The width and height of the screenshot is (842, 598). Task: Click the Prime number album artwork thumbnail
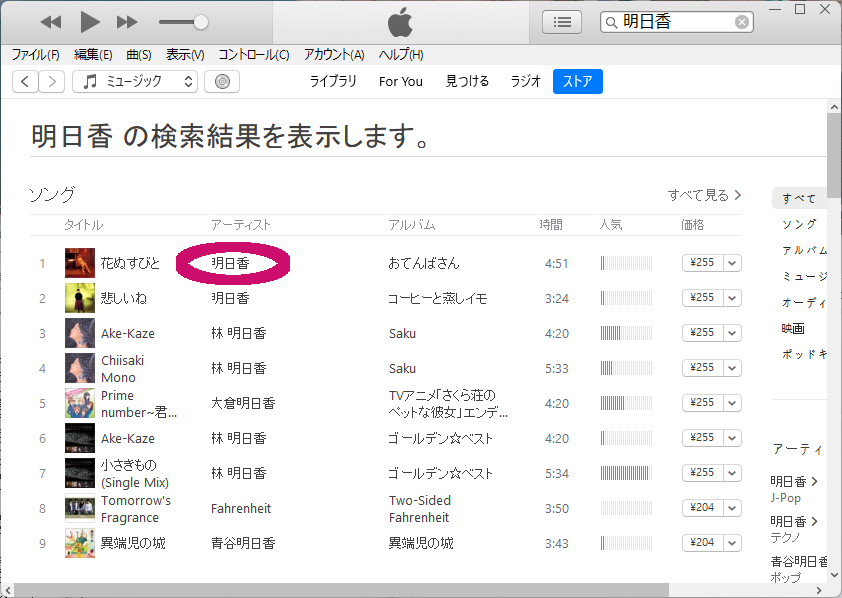click(x=80, y=403)
